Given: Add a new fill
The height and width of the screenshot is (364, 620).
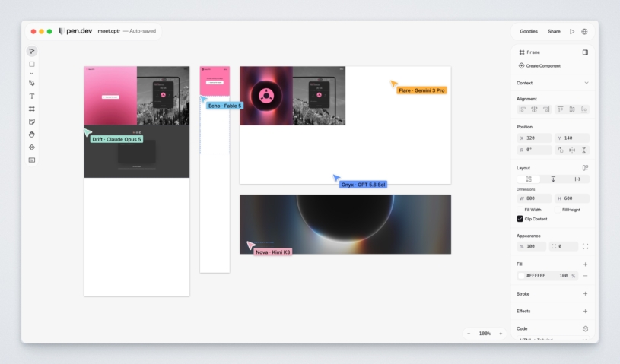Looking at the screenshot, I should tap(585, 264).
